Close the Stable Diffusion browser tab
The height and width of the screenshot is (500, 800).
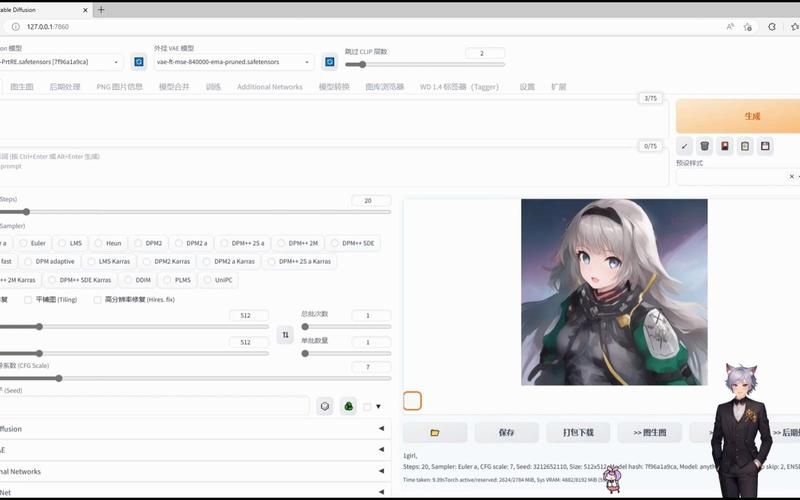(x=85, y=10)
